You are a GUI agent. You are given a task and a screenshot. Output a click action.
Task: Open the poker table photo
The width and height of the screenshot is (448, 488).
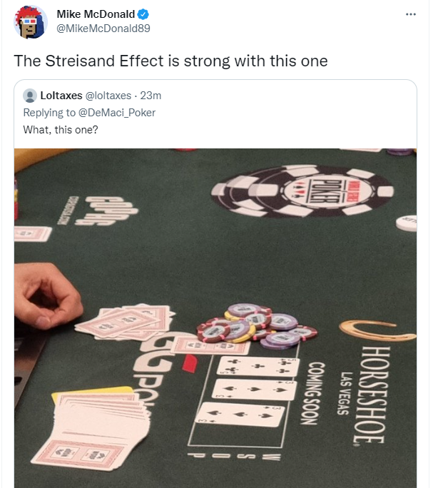(x=215, y=318)
